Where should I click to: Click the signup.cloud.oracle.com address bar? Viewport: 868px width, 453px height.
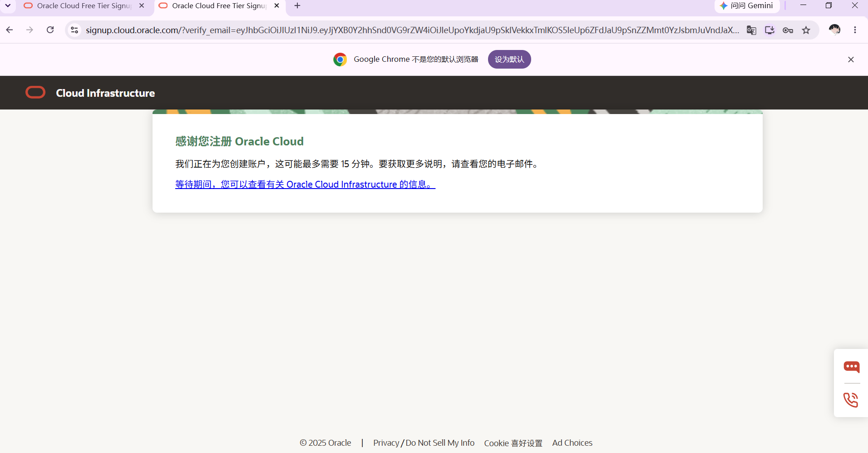[412, 30]
